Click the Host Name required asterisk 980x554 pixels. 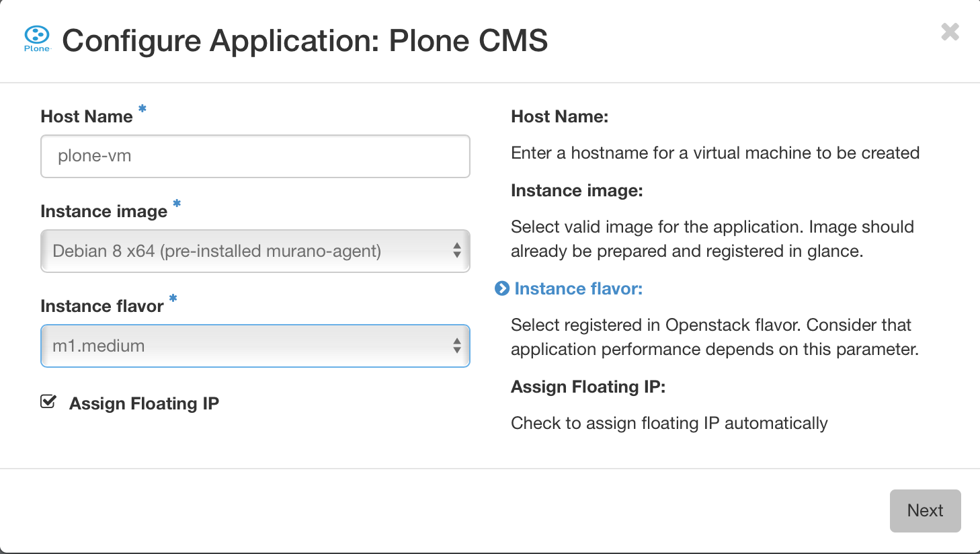coord(142,108)
